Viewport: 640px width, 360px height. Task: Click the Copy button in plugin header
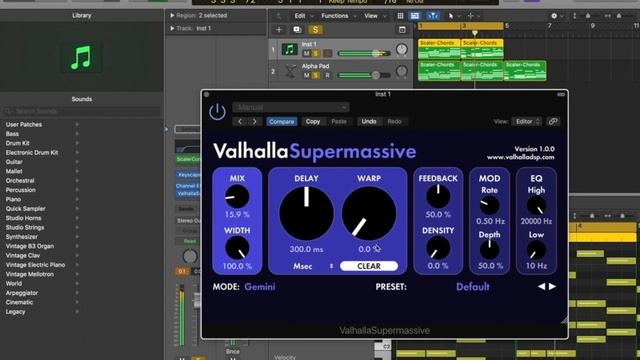313,122
